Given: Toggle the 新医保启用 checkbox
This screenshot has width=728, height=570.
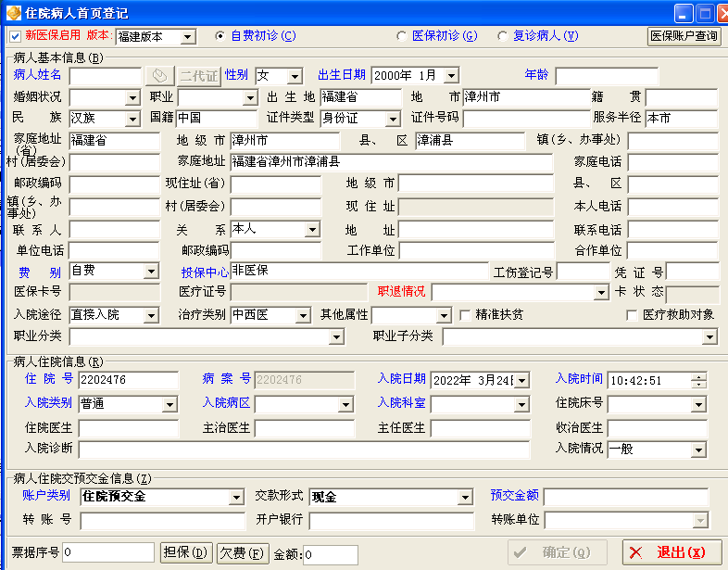Looking at the screenshot, I should (x=16, y=36).
